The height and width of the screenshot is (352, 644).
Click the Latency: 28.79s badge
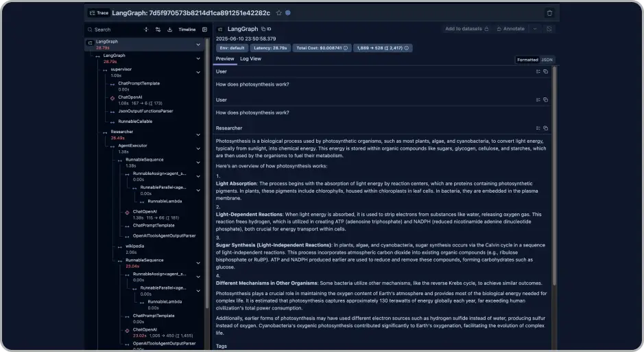[270, 48]
